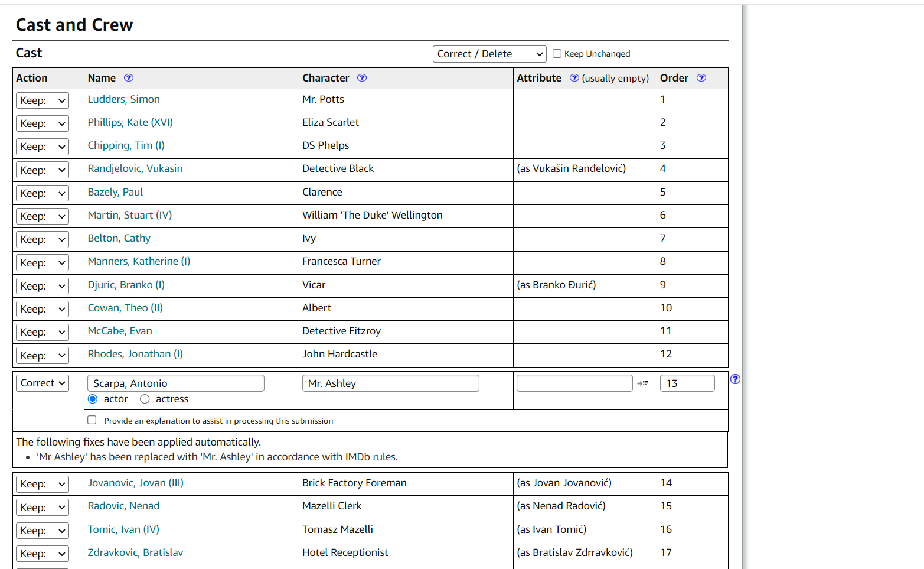
Task: Click the Zdravkovic, Bratislav name link
Action: [x=135, y=552]
